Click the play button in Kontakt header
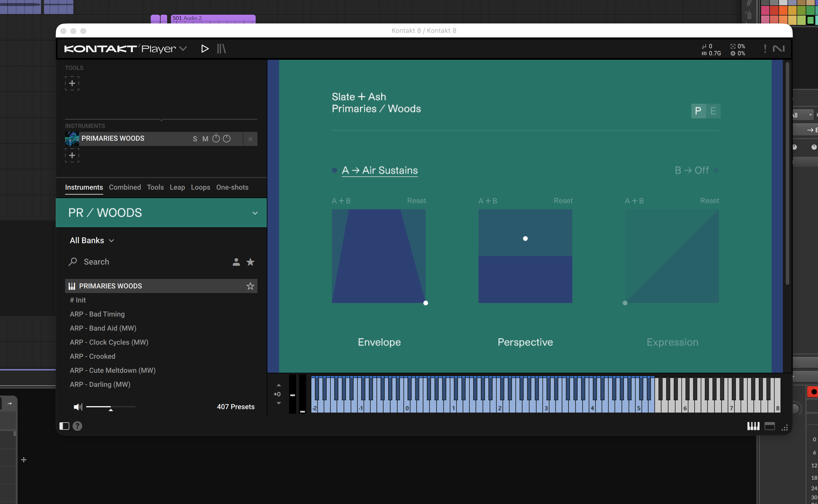The image size is (818, 504). click(x=205, y=49)
